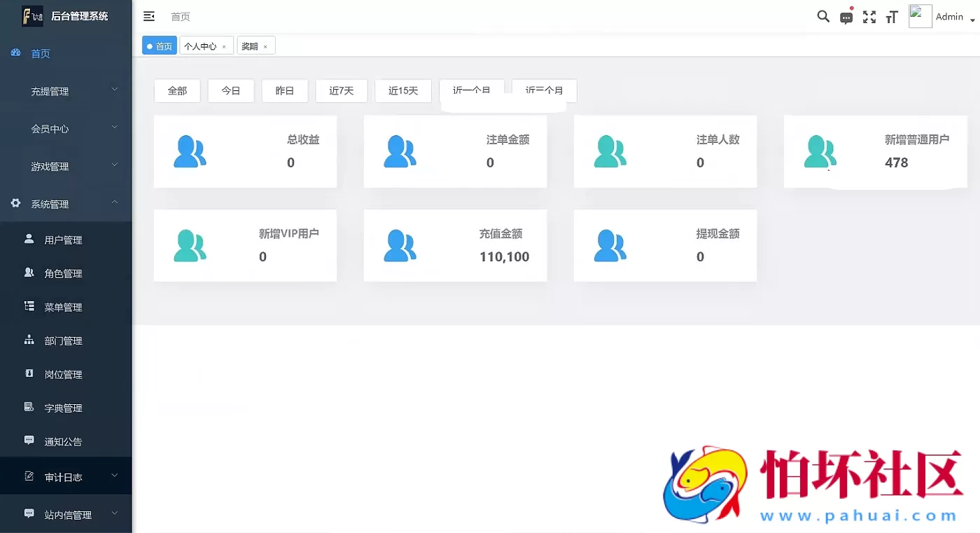
Task: Click the 角色管理 role management icon
Action: (x=27, y=273)
